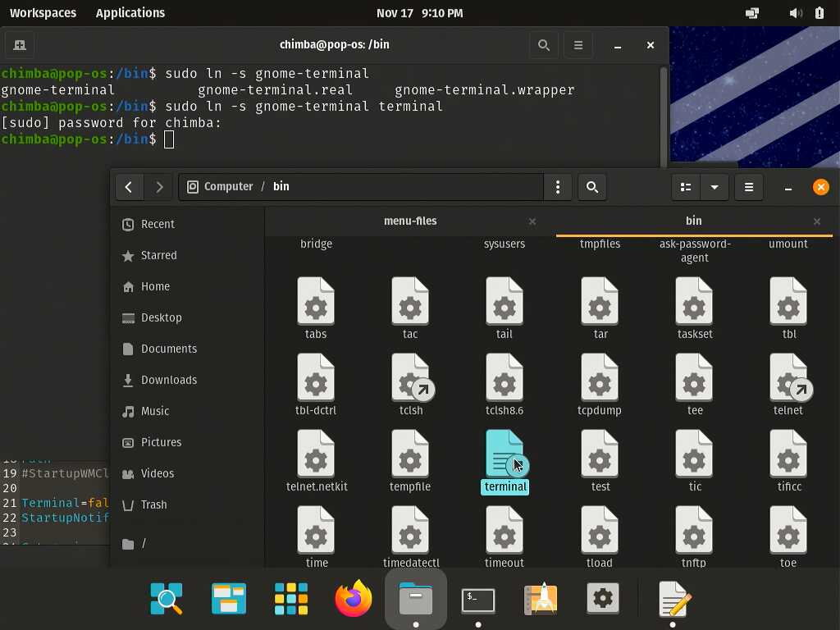This screenshot has width=840, height=630.
Task: Open the terminal hamburger menu
Action: (x=578, y=45)
